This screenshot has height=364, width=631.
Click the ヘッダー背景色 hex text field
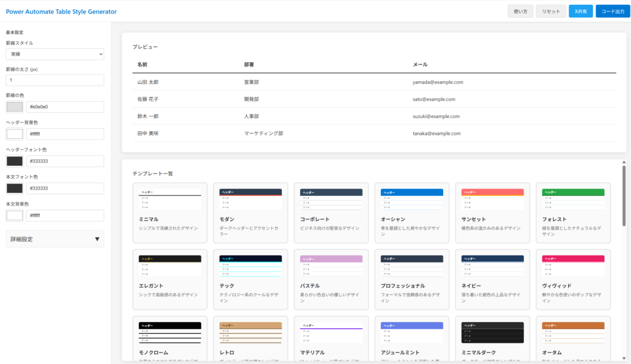pyautogui.click(x=65, y=134)
